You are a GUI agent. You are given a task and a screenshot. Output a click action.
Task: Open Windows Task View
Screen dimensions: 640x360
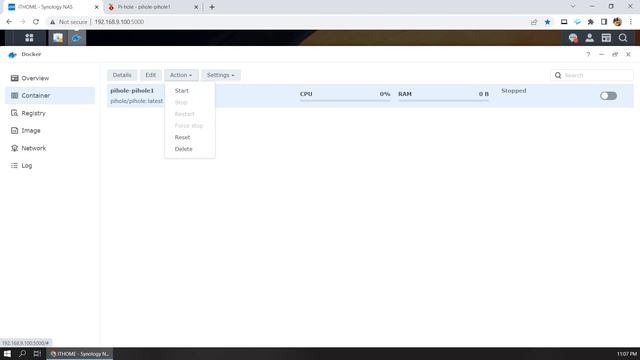pyautogui.click(x=37, y=354)
